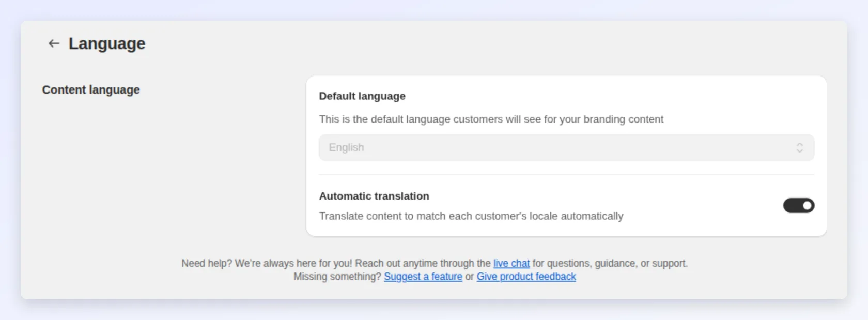Follow the Suggest a feature link
Screen dimensions: 868x320
[423, 277]
